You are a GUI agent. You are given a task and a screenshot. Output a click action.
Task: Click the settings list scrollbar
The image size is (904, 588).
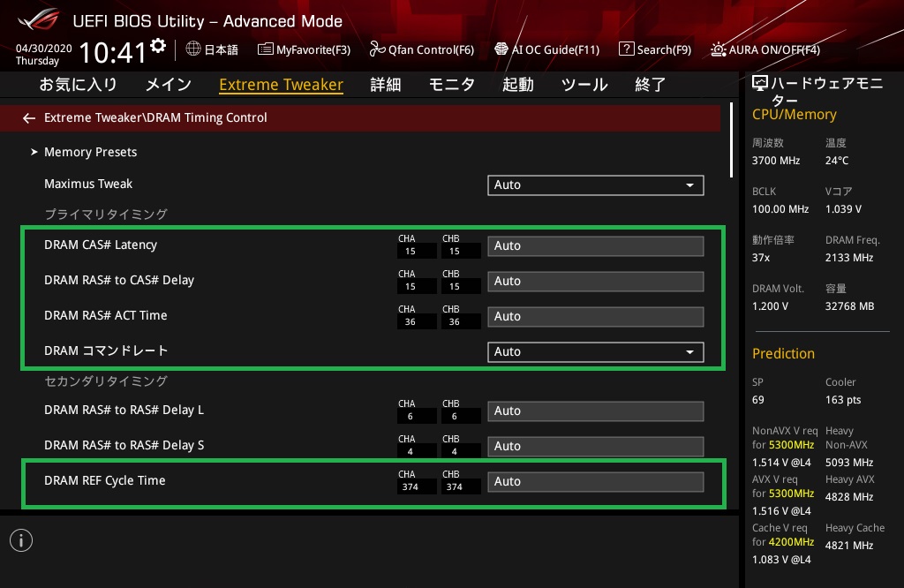731,140
